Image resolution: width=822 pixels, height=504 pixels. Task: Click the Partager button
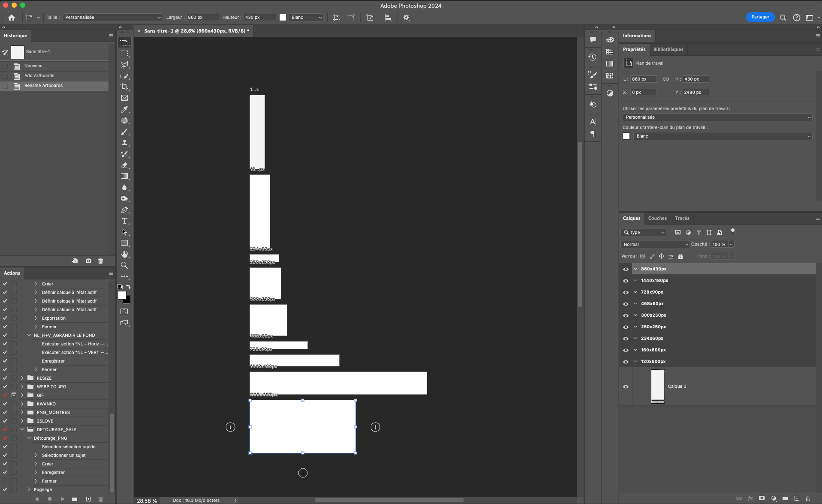click(760, 17)
